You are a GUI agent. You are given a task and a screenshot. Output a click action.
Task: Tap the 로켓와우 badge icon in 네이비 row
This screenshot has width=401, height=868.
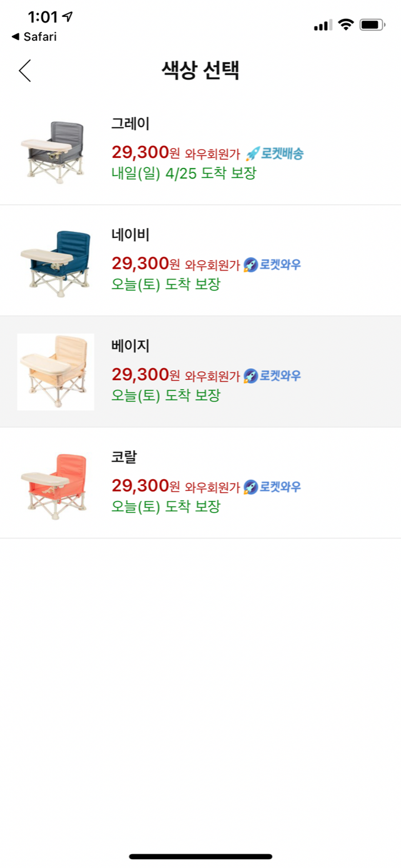(251, 265)
